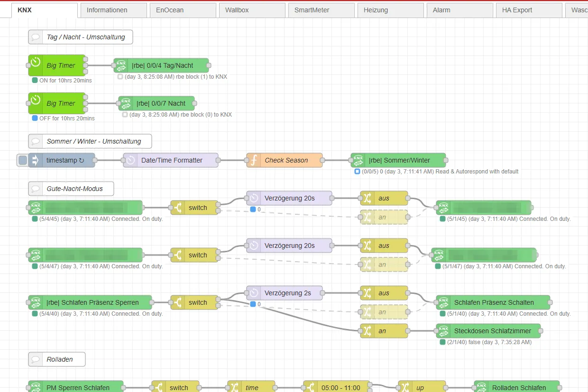Image resolution: width=588 pixels, height=392 pixels.
Task: Click the KNX icon on the PM Sperren Schlafen node
Action: (x=36, y=387)
